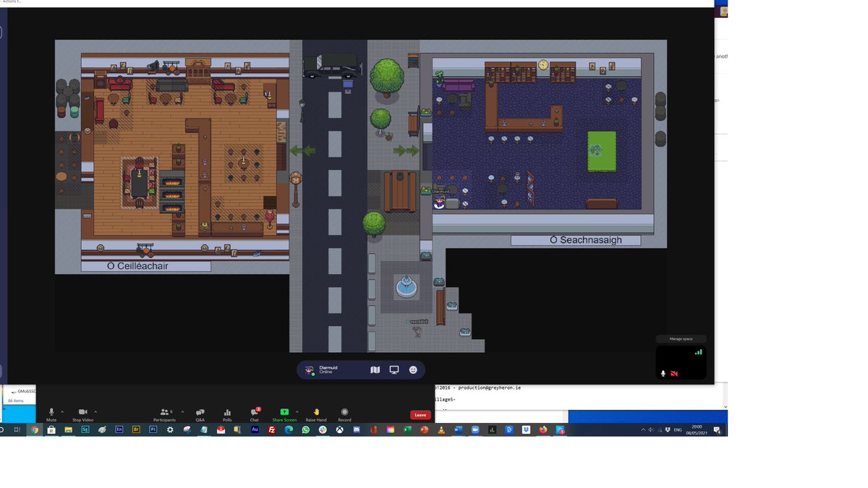Open FileZilla from the taskbar
Screen dimensions: 868x488
coord(272,429)
